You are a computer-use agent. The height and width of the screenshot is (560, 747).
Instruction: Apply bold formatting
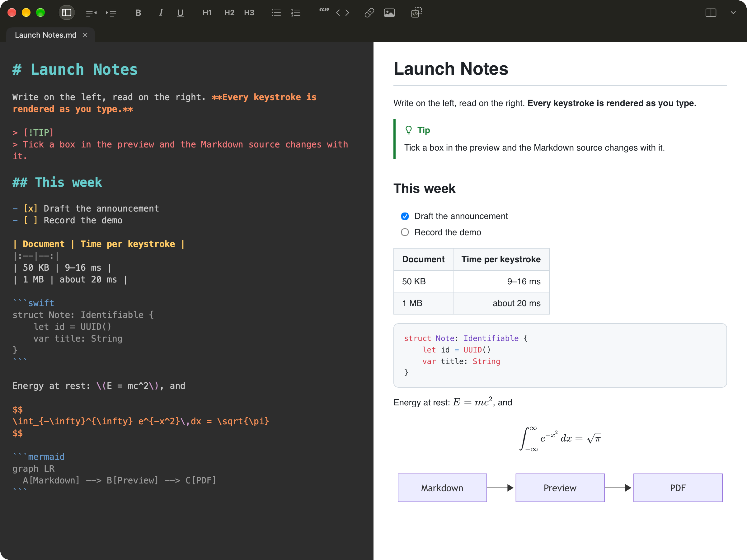[138, 13]
